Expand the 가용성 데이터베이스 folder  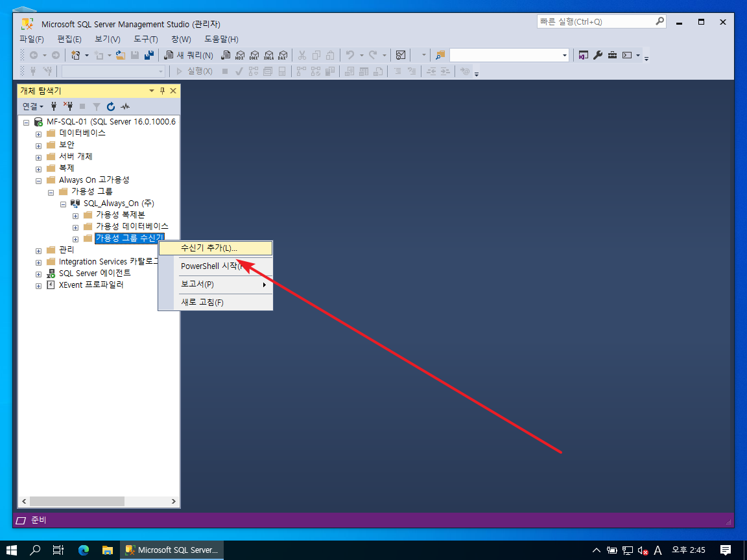[75, 227]
